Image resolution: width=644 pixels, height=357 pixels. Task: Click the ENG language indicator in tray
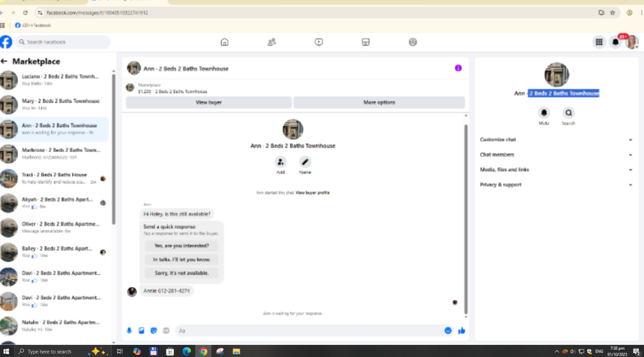pos(599,351)
